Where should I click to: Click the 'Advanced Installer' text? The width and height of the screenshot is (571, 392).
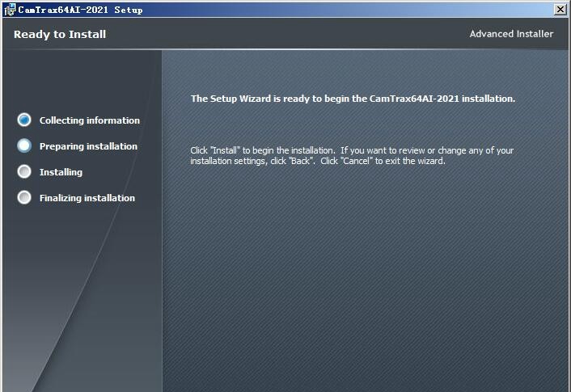[511, 34]
